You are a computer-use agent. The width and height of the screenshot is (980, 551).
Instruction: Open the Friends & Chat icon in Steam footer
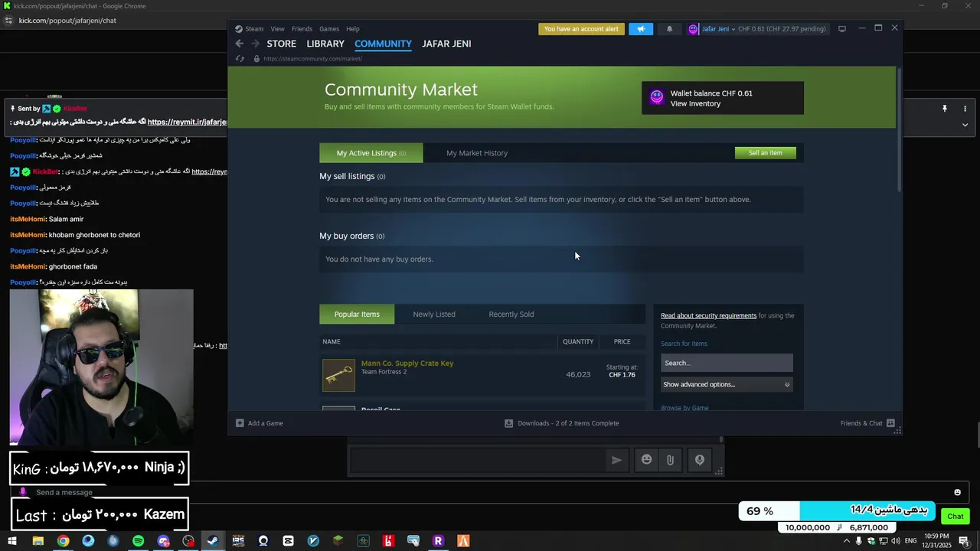890,422
